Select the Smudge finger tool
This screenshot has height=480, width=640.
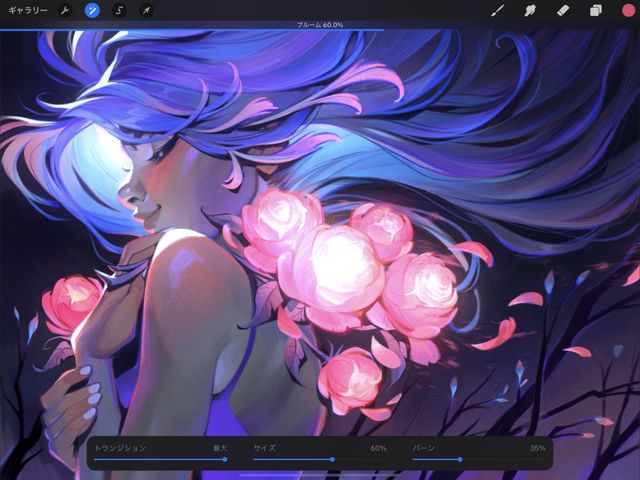tap(530, 10)
